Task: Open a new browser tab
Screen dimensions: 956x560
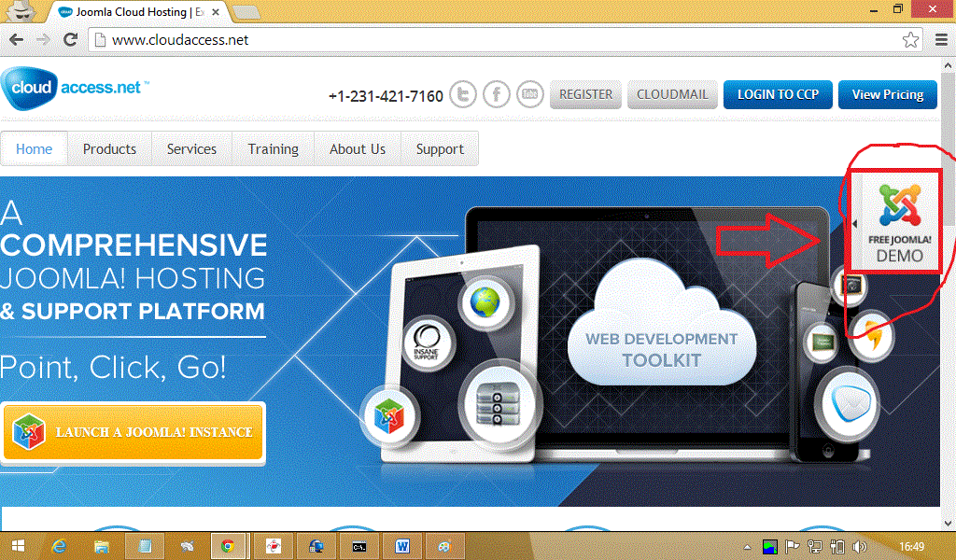Action: [x=246, y=11]
